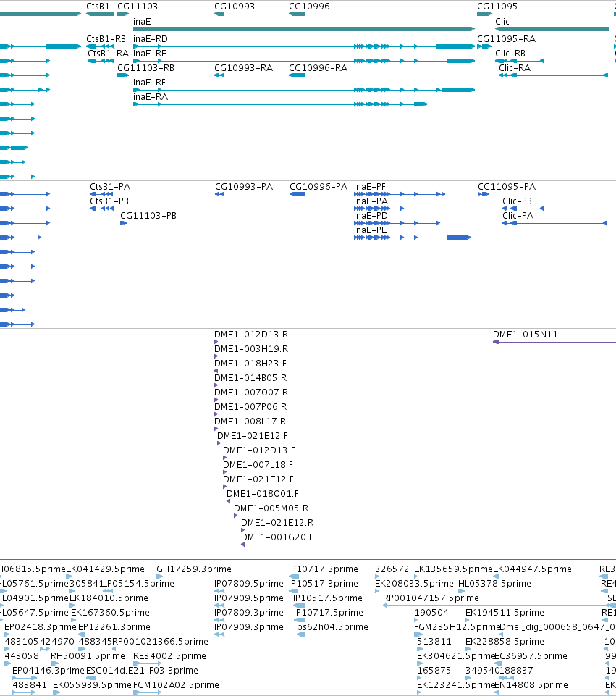Open the inaE-PD protein feature

pyautogui.click(x=397, y=223)
